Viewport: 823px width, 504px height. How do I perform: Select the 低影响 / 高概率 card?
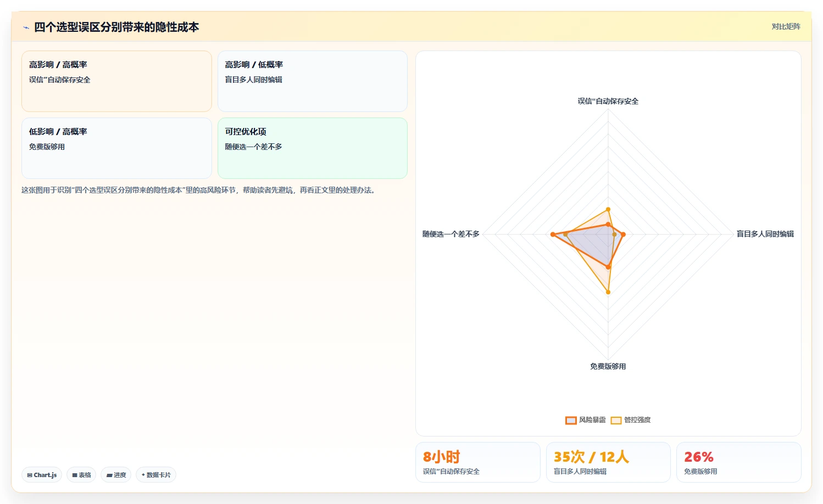(116, 148)
